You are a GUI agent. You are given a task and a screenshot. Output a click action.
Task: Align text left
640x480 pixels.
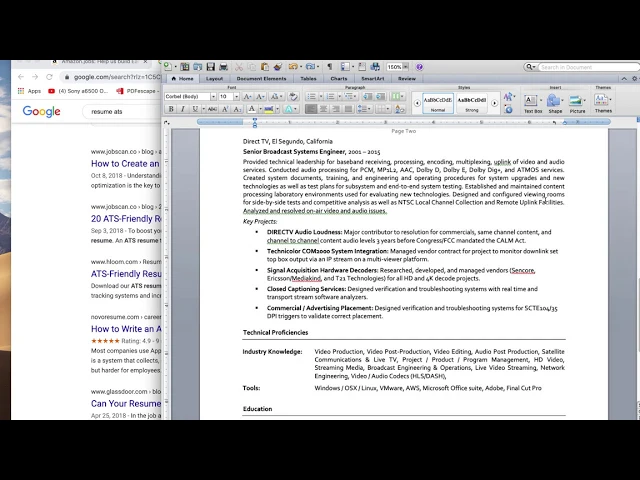click(x=311, y=109)
